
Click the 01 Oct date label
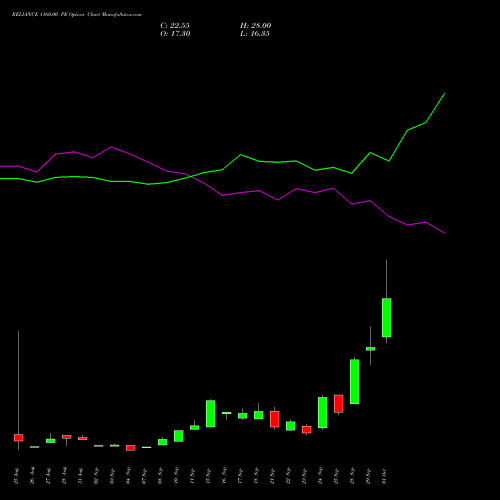(384, 476)
